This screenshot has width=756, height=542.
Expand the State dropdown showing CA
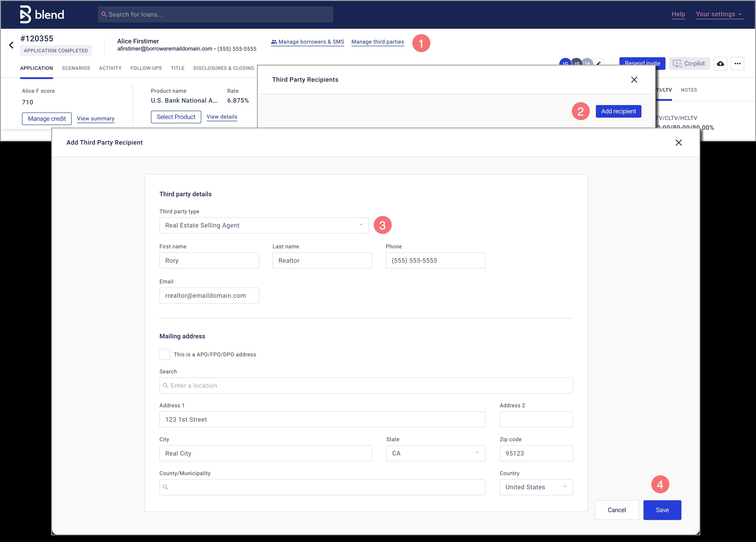(435, 453)
